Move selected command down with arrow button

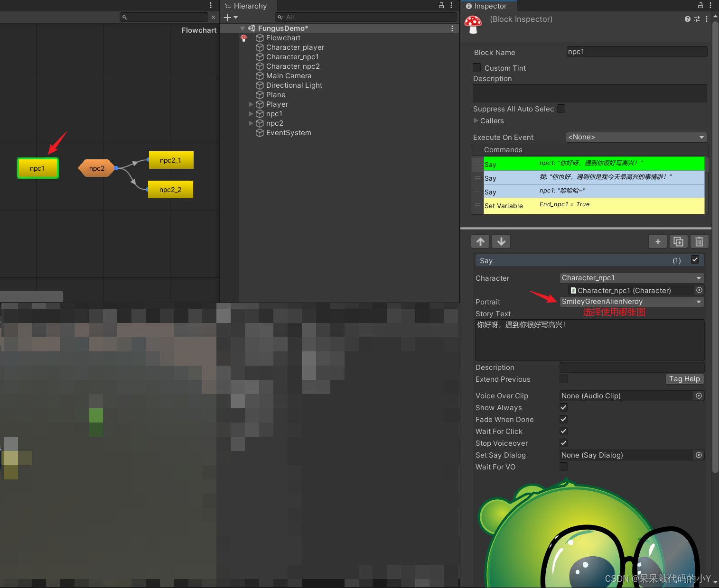point(501,241)
